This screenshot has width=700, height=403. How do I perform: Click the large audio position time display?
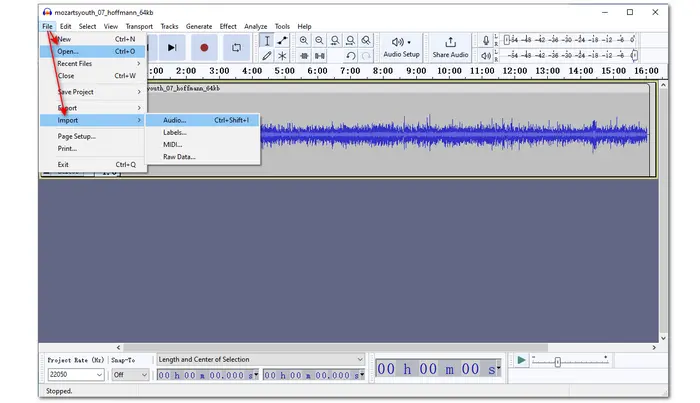[x=438, y=369]
